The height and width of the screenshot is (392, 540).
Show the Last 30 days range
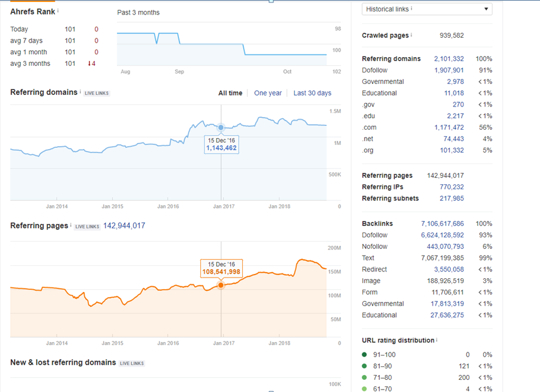click(312, 93)
